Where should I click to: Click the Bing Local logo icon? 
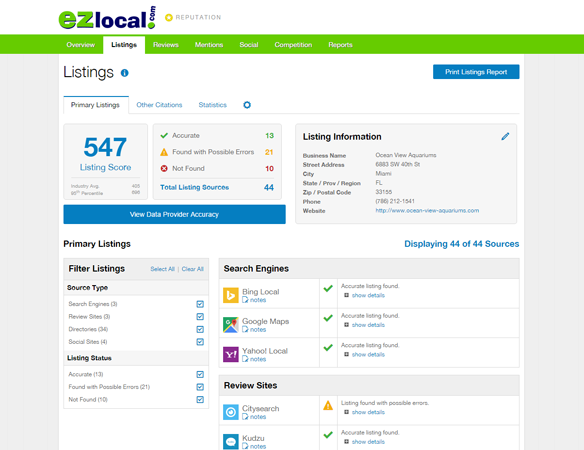231,295
